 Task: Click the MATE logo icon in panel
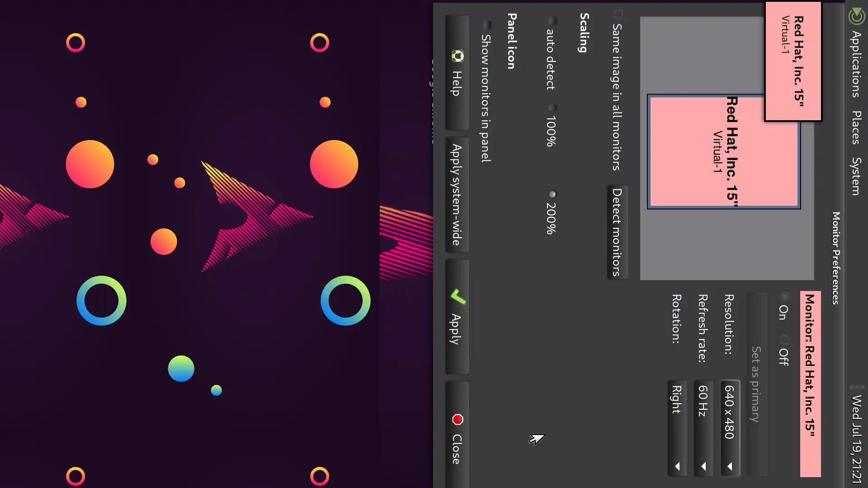point(856,16)
